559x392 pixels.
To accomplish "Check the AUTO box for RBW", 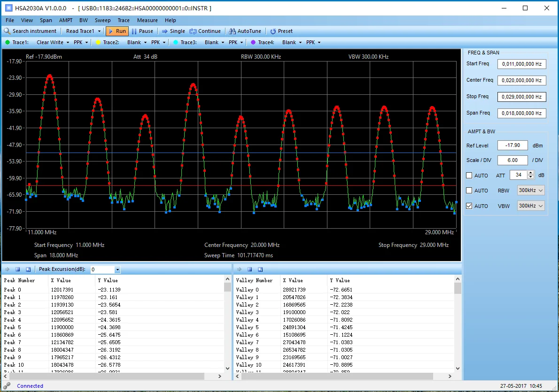I will 469,191.
